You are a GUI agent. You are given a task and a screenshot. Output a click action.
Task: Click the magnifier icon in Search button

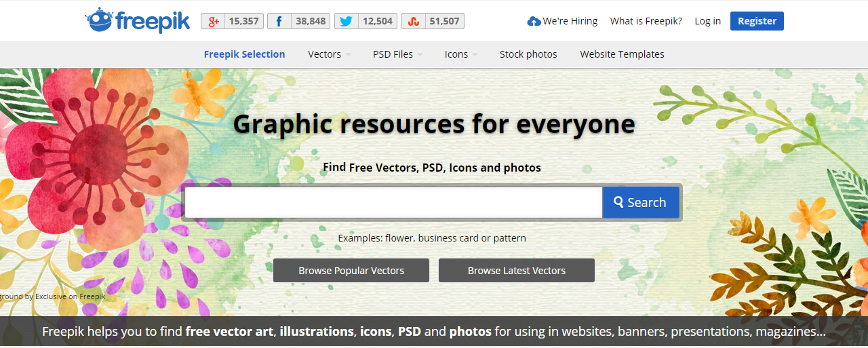[618, 202]
